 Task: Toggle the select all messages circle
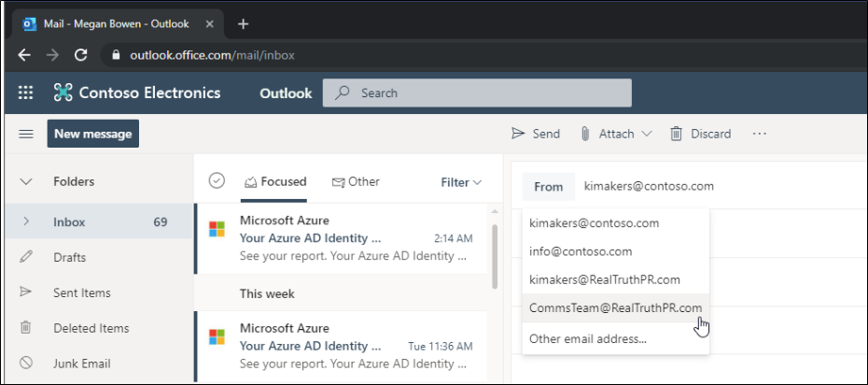click(217, 180)
